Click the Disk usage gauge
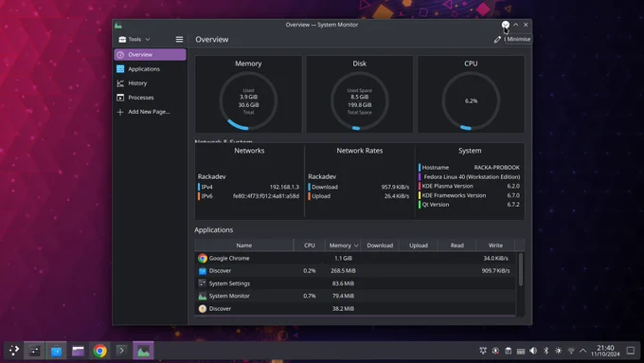644x363 pixels. [x=359, y=101]
